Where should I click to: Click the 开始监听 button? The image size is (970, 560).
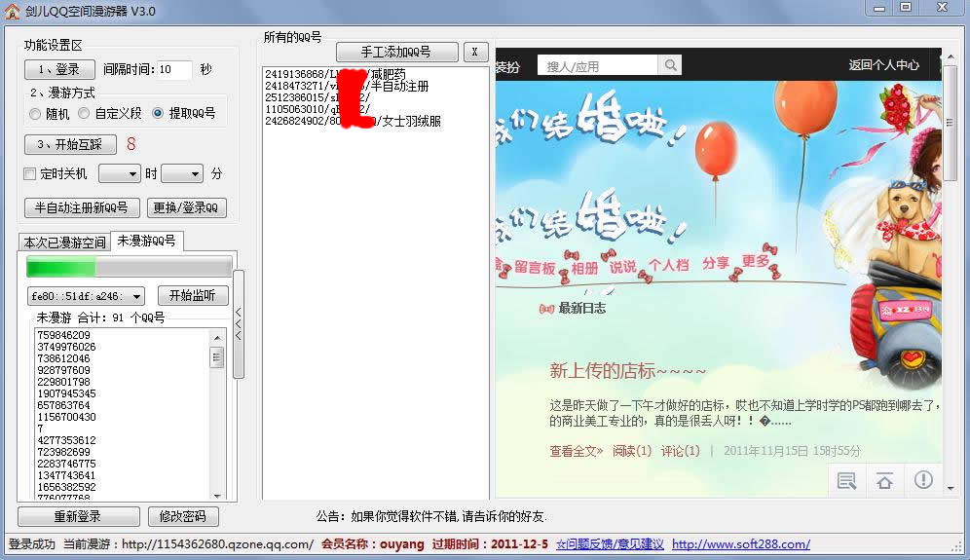tap(193, 296)
